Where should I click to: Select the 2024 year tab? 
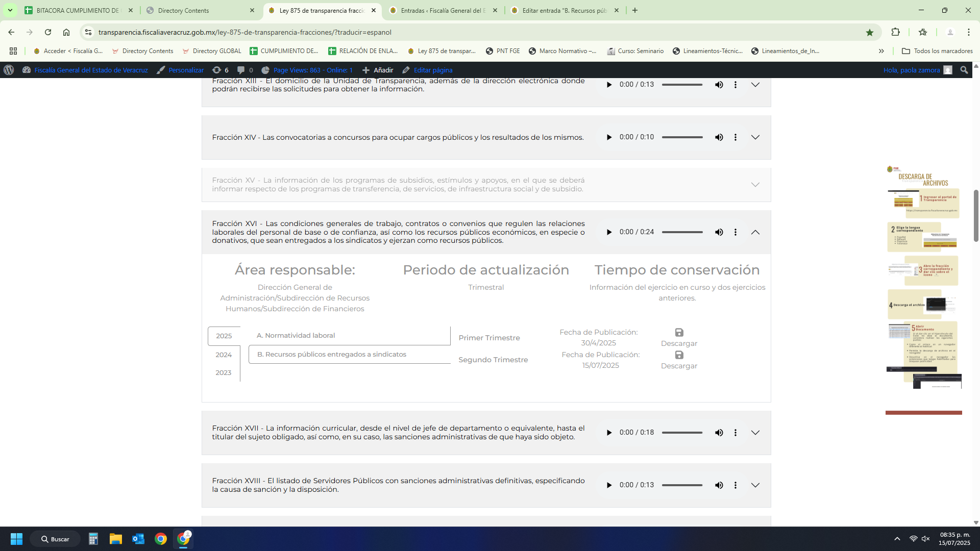(x=224, y=355)
